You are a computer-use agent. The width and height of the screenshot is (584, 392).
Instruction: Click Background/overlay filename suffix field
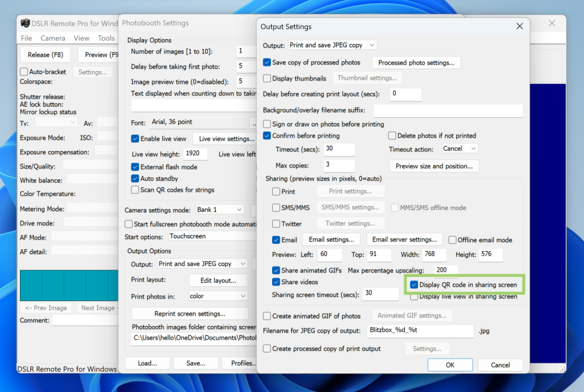point(449,110)
